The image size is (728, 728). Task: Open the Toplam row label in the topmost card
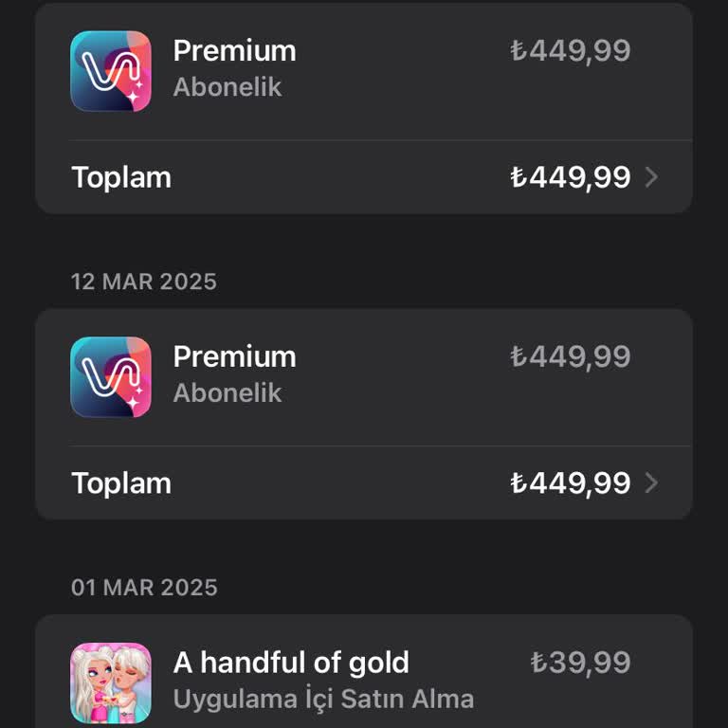(x=121, y=177)
